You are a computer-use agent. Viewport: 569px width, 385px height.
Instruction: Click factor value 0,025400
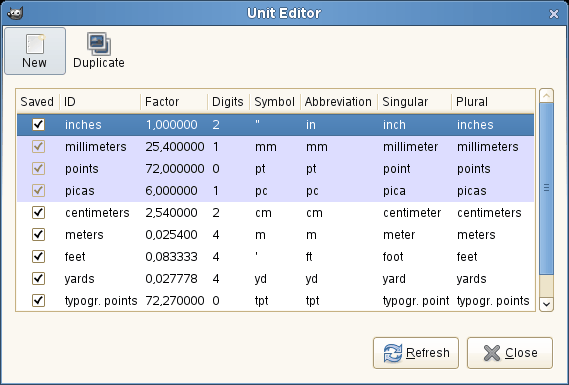[172, 235]
